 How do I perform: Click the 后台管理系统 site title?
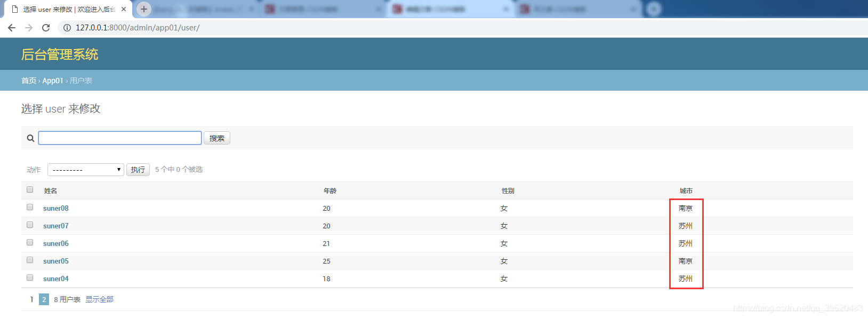[x=60, y=54]
